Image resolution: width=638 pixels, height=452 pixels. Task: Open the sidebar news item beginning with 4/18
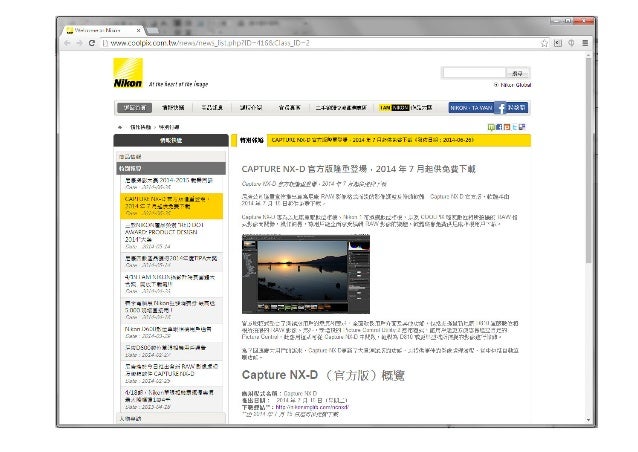[x=172, y=399]
